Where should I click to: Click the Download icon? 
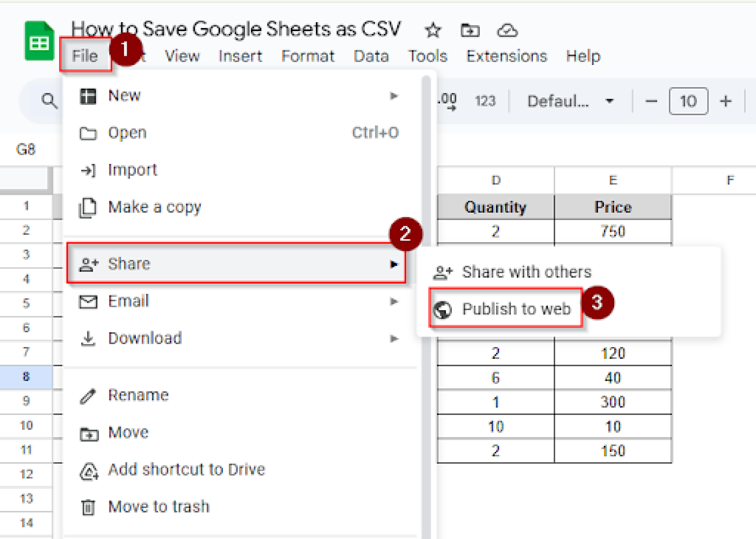tap(88, 339)
